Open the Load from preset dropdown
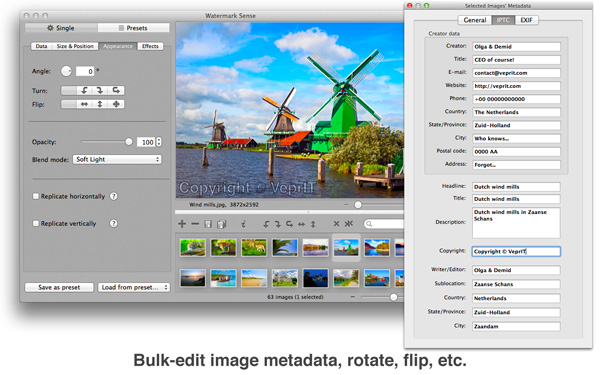The width and height of the screenshot is (600, 375). coord(134,287)
